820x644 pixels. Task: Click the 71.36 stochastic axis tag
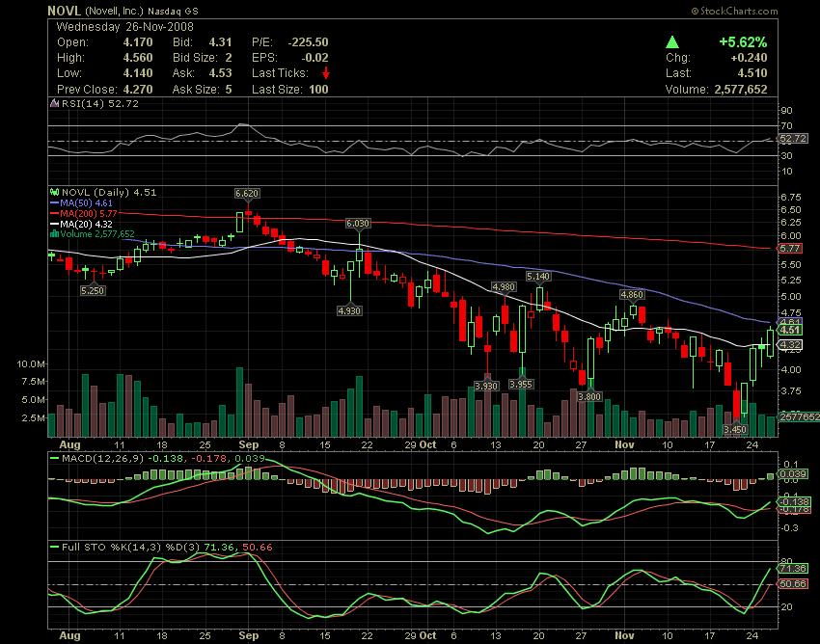coord(793,568)
